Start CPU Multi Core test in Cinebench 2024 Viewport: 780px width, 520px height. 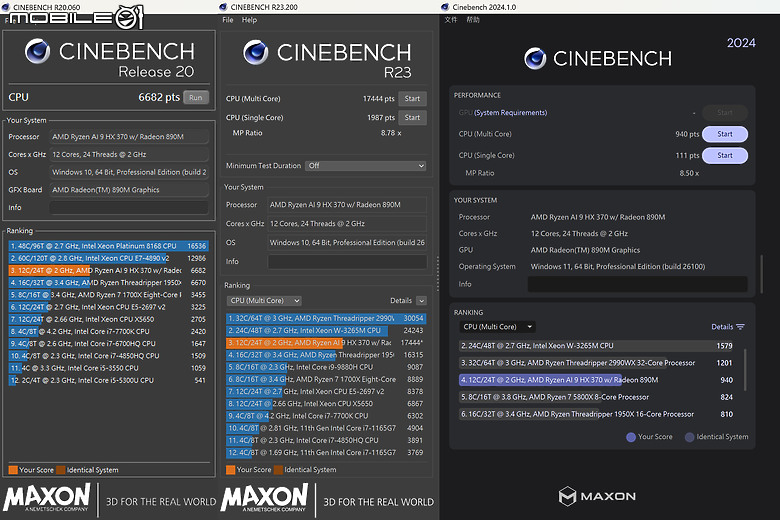click(725, 134)
